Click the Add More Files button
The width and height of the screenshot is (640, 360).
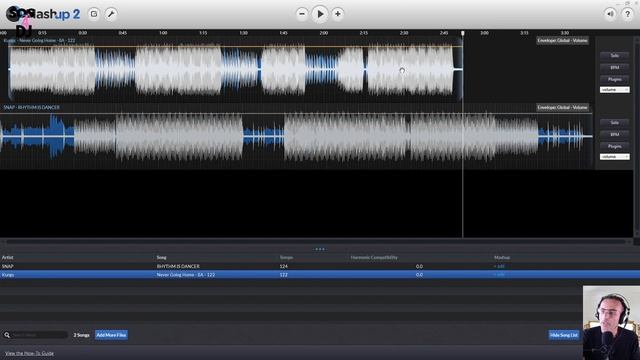111,335
